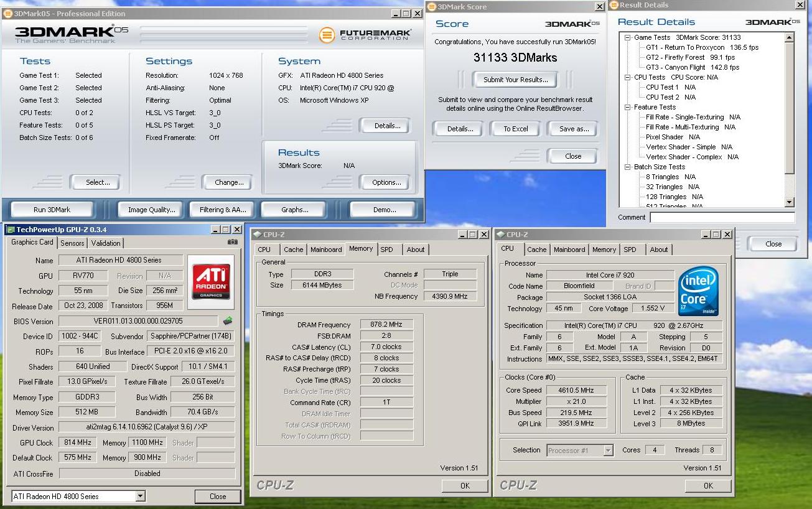This screenshot has height=509, width=812.
Task: Open the graphics card selector dropdown in GPU-Z
Action: 140,497
